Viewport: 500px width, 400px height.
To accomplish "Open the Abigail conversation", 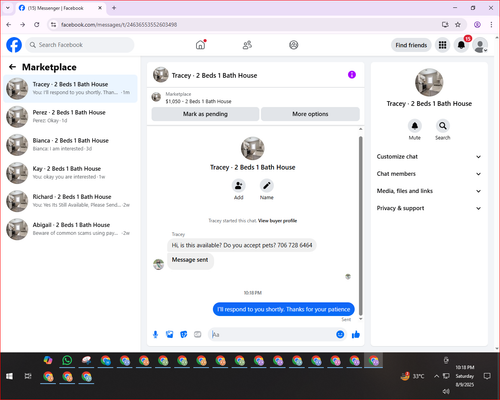I will (70, 229).
